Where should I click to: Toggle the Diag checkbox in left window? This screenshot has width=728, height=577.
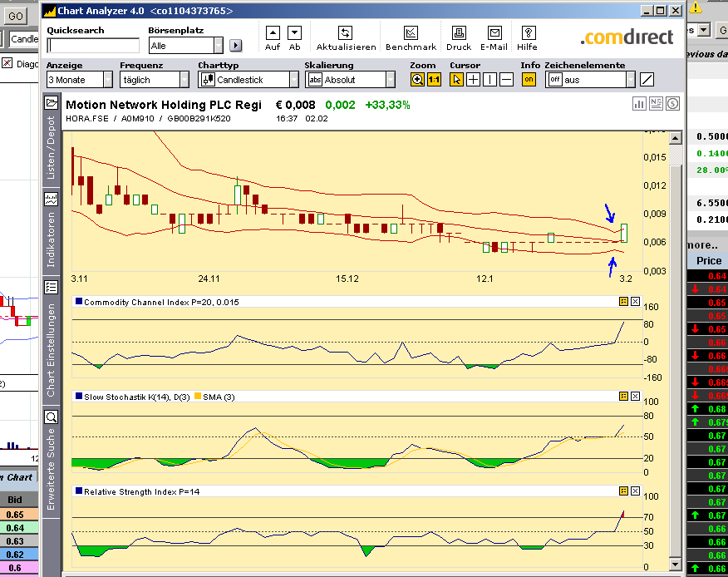(x=7, y=62)
